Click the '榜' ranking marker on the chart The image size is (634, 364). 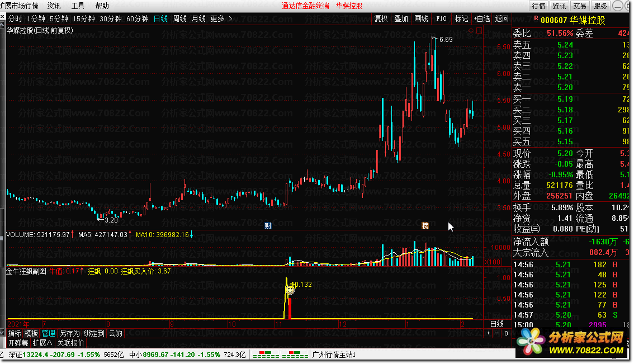click(425, 226)
